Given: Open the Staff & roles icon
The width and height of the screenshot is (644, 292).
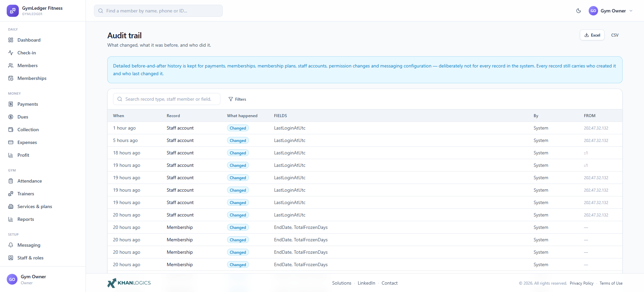Looking at the screenshot, I should click(11, 258).
